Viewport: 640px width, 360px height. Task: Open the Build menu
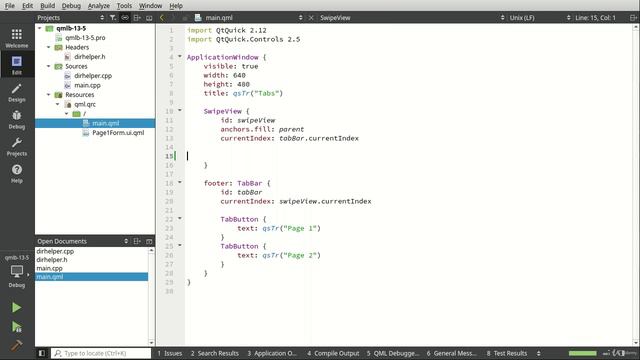(47, 6)
